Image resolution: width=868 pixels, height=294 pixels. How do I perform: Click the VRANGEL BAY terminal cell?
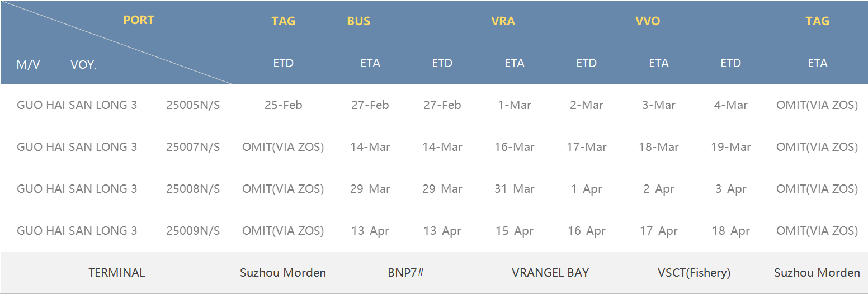(x=550, y=273)
